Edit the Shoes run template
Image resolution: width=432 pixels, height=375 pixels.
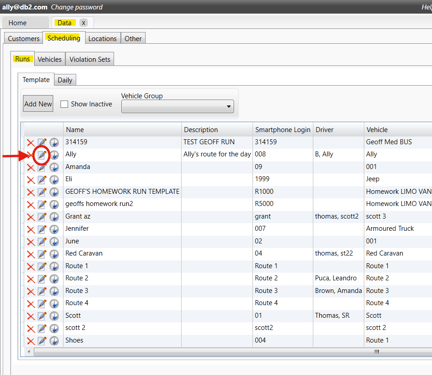[x=42, y=341]
